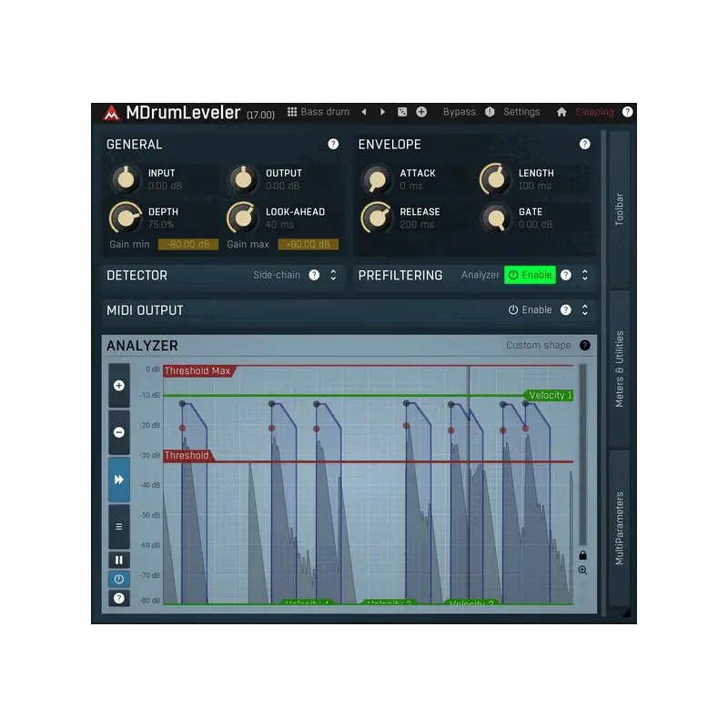Open help for the Envelope panel
This screenshot has width=728, height=728.
(x=584, y=144)
